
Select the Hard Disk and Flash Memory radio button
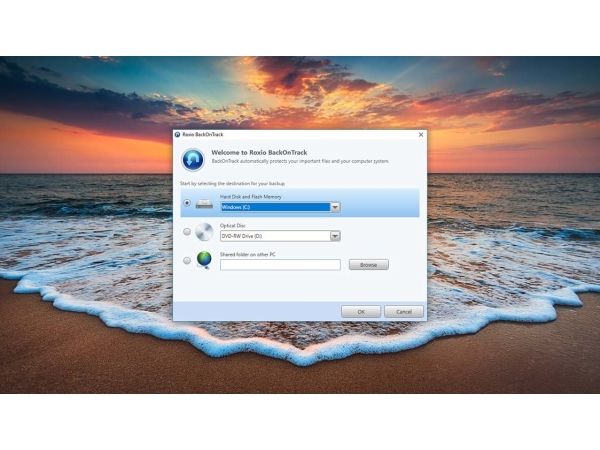[x=186, y=204]
